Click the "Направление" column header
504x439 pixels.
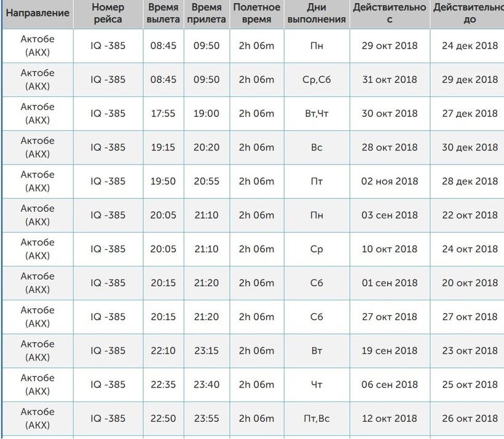click(x=37, y=13)
